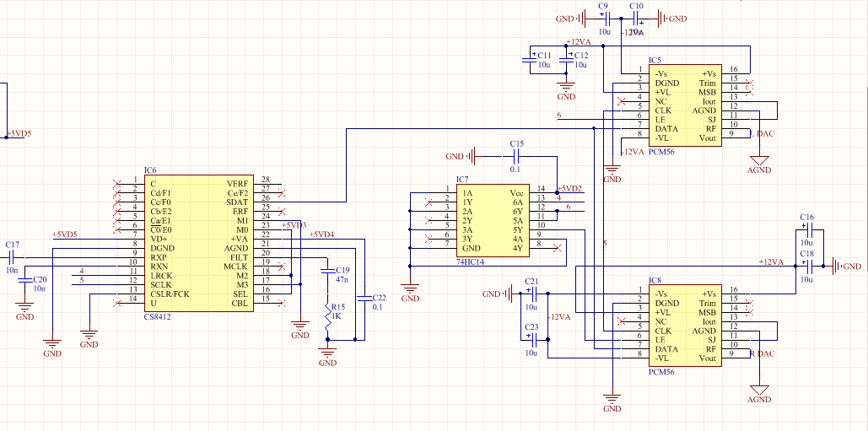Click capacitor C12 symbol
Image resolution: width=868 pixels, height=431 pixels.
pyautogui.click(x=566, y=58)
